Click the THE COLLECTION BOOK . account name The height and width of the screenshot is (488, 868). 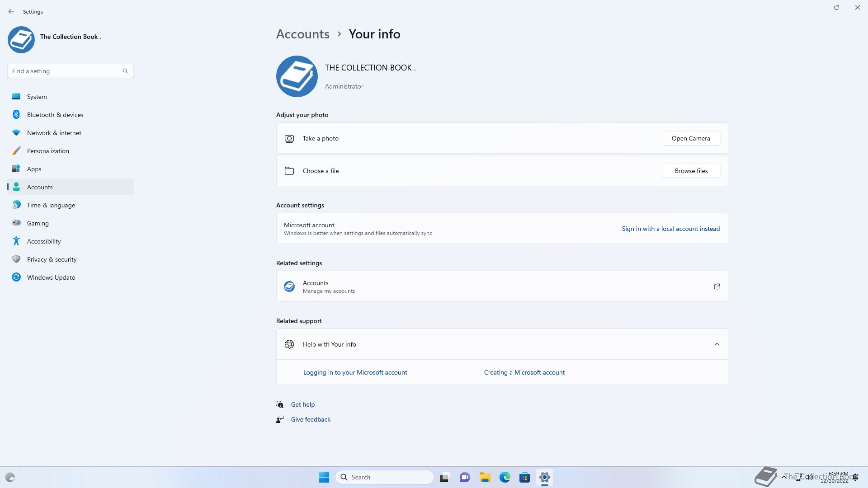point(370,68)
